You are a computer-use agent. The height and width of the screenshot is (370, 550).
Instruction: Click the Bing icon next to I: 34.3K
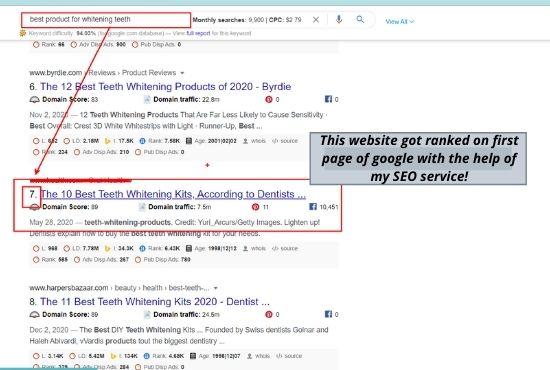tap(108, 248)
